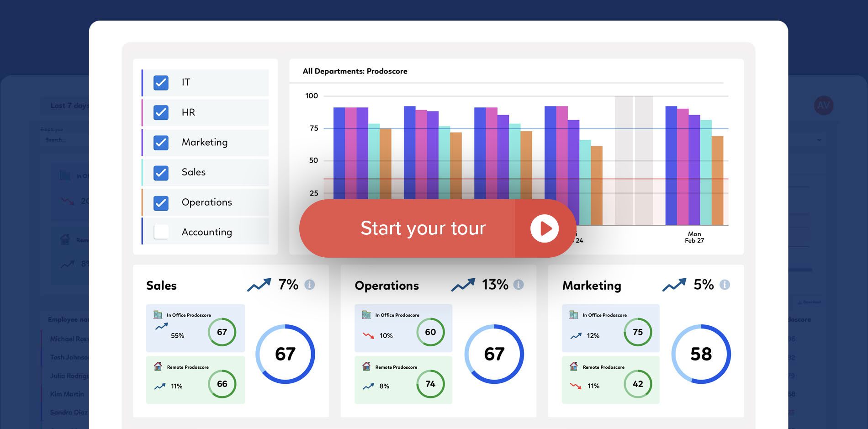Screen dimensions: 868x429
Task: Select Sandra Diaz in background employee list
Action: [68, 412]
